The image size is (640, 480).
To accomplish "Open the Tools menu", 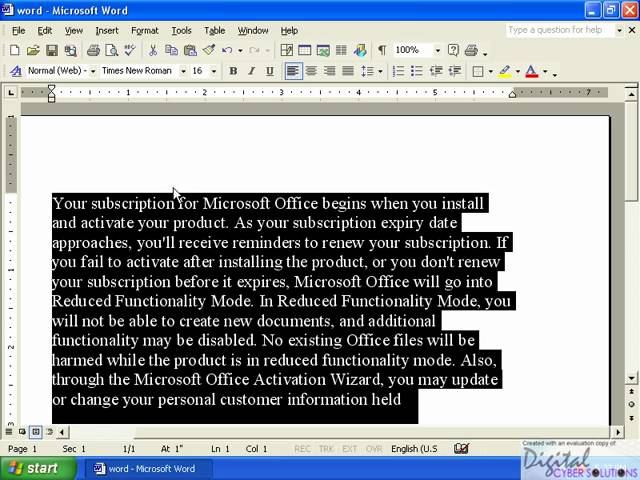I will tap(181, 31).
